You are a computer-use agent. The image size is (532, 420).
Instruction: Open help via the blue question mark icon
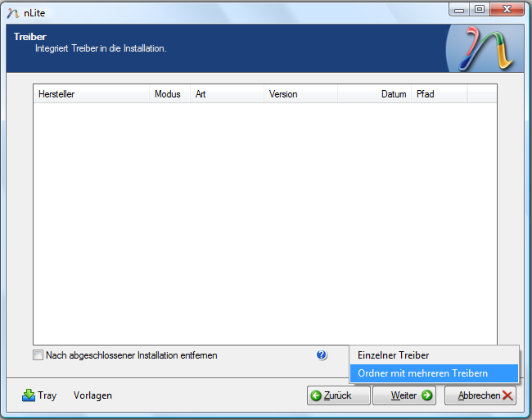coord(322,355)
